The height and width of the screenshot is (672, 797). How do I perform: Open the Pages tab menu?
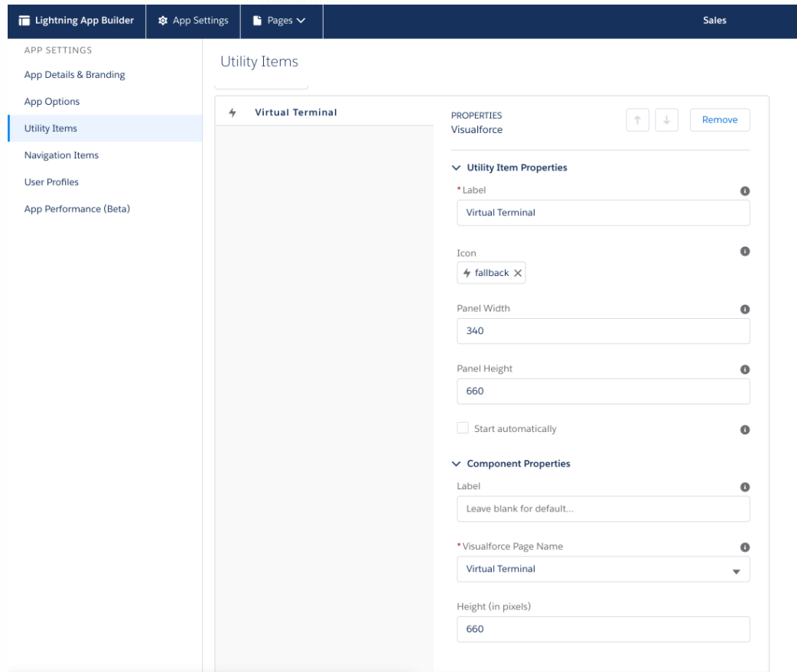281,21
